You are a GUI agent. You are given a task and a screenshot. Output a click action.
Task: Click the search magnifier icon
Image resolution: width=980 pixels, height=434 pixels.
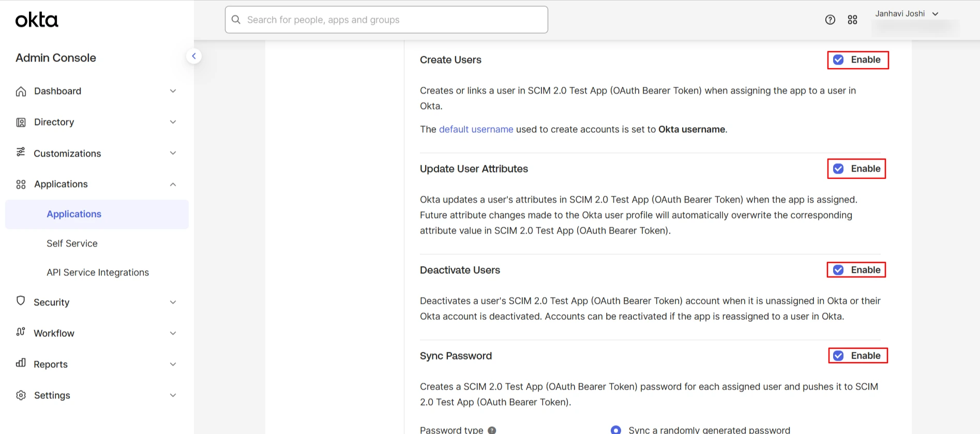pyautogui.click(x=236, y=20)
